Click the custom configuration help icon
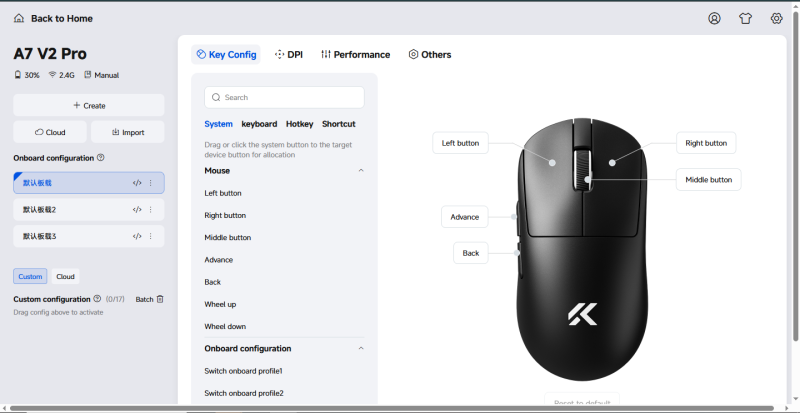This screenshot has height=413, width=800. coord(97,299)
